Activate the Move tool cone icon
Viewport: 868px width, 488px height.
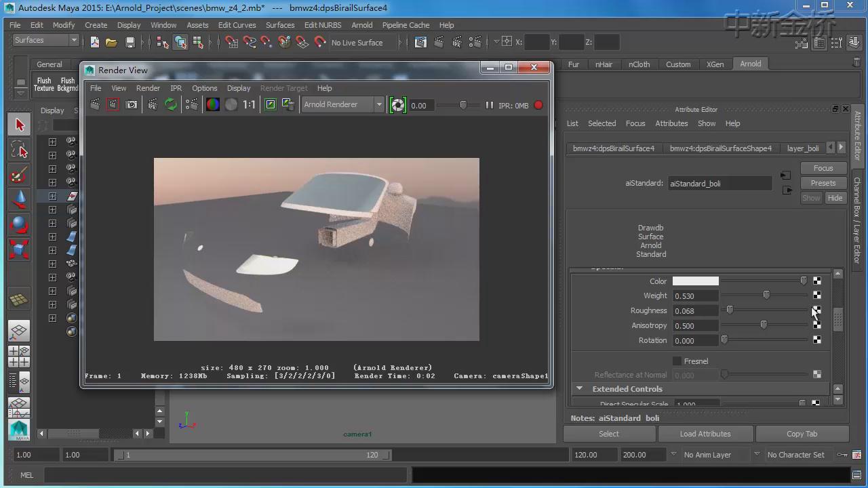(x=19, y=199)
